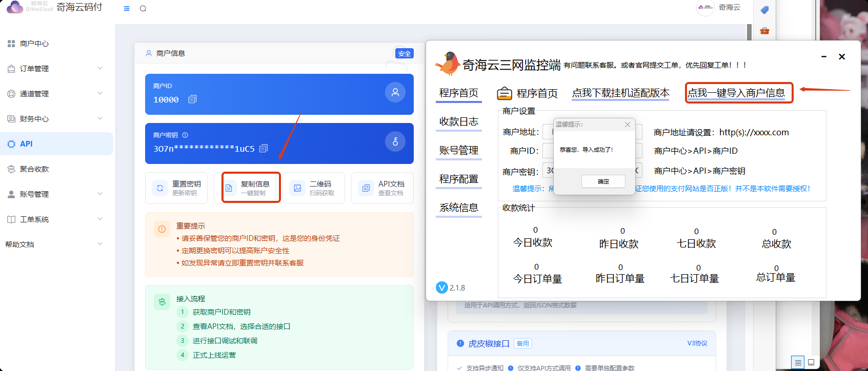Viewport: 868px width, 371px height.
Task: Switch to the single-page view toggle at bottom right
Action: pyautogui.click(x=811, y=362)
